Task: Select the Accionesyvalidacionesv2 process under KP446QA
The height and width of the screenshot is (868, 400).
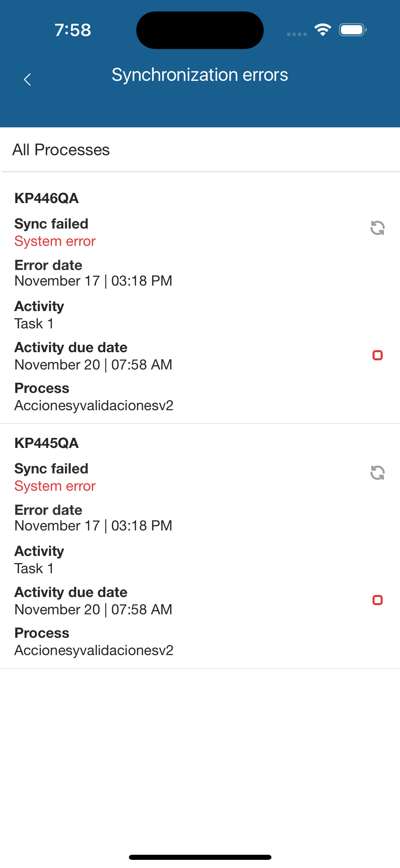Action: pyautogui.click(x=94, y=405)
